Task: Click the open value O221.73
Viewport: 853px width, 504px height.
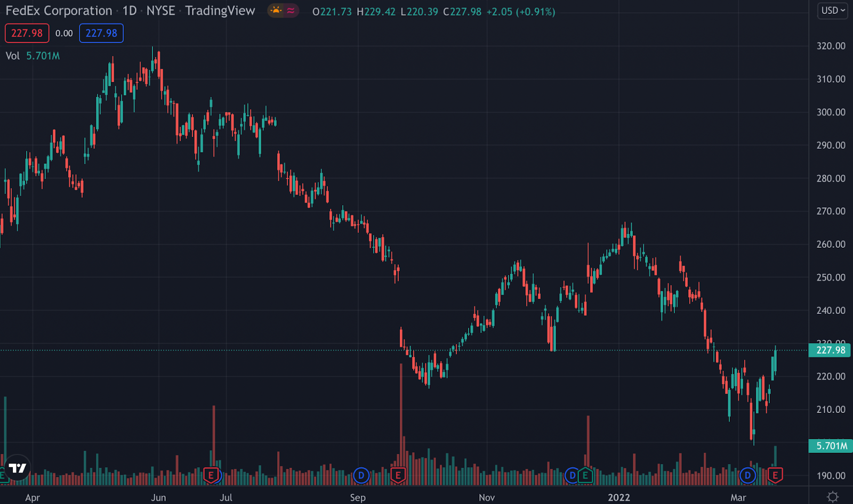Action: coord(332,12)
